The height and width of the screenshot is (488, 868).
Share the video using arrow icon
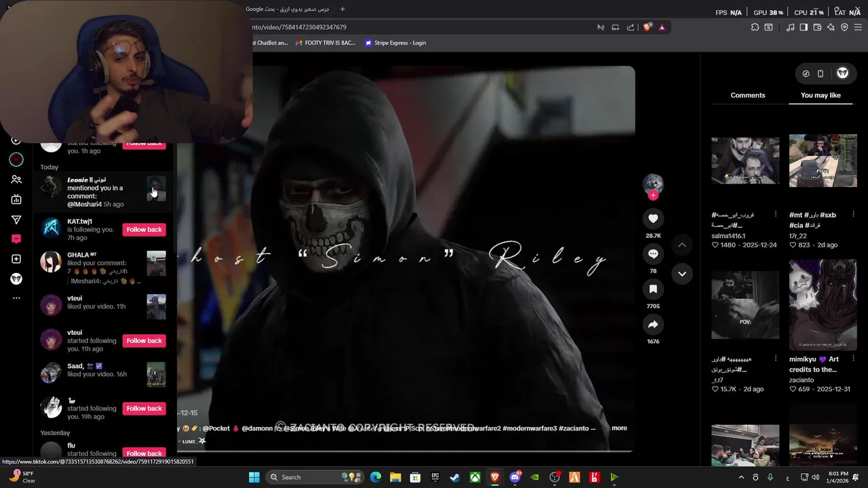click(653, 325)
